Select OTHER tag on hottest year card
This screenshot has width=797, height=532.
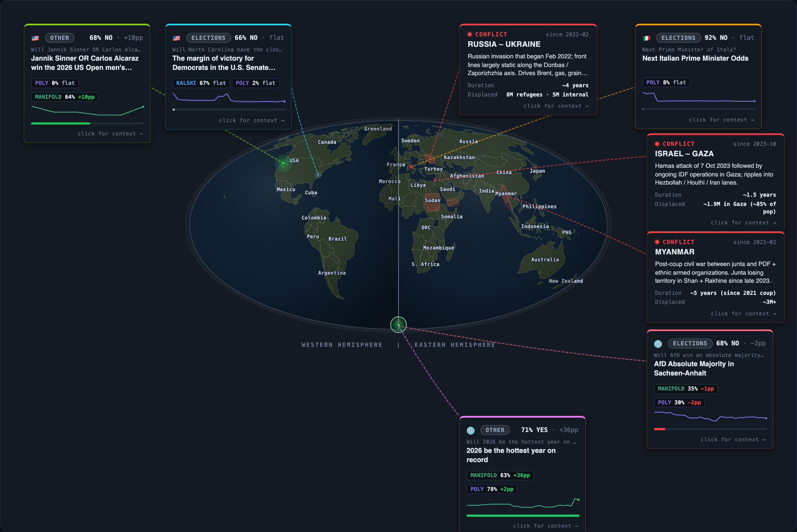pyautogui.click(x=495, y=430)
